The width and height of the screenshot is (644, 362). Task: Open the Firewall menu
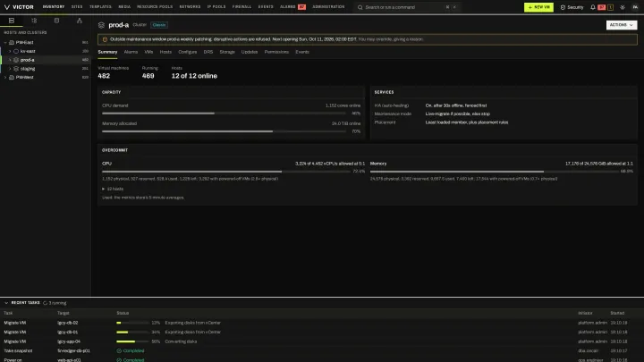(x=241, y=7)
